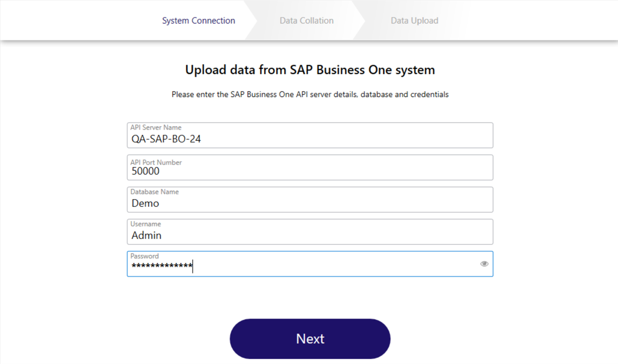
Task: Click the small 'Database Name' label
Action: click(x=154, y=192)
